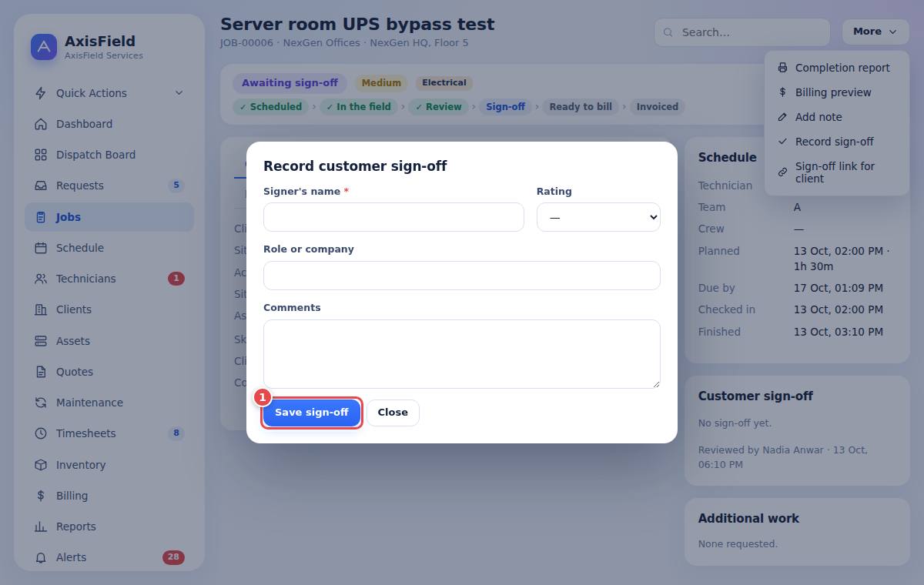Click into the Comments text area
Viewport: 924px width, 585px height.
coord(462,354)
